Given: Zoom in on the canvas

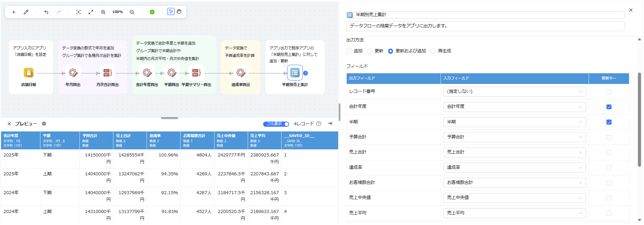Looking at the screenshot, I should point(103,12).
